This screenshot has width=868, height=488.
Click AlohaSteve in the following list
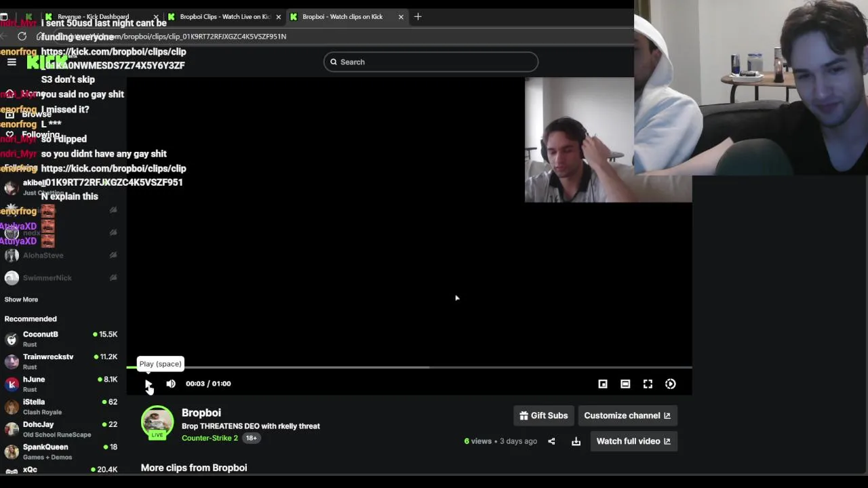point(43,256)
